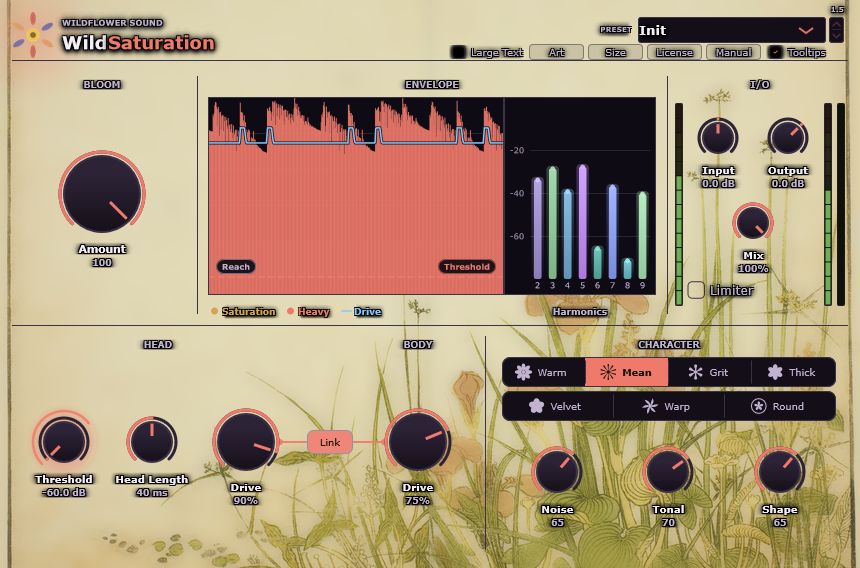
Task: Select the Warp star icon
Action: (650, 406)
